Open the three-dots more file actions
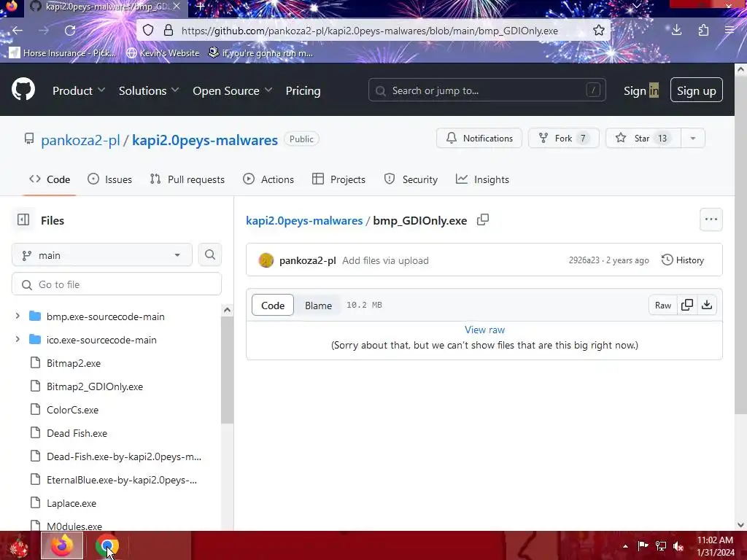The width and height of the screenshot is (747, 560). coord(711,219)
